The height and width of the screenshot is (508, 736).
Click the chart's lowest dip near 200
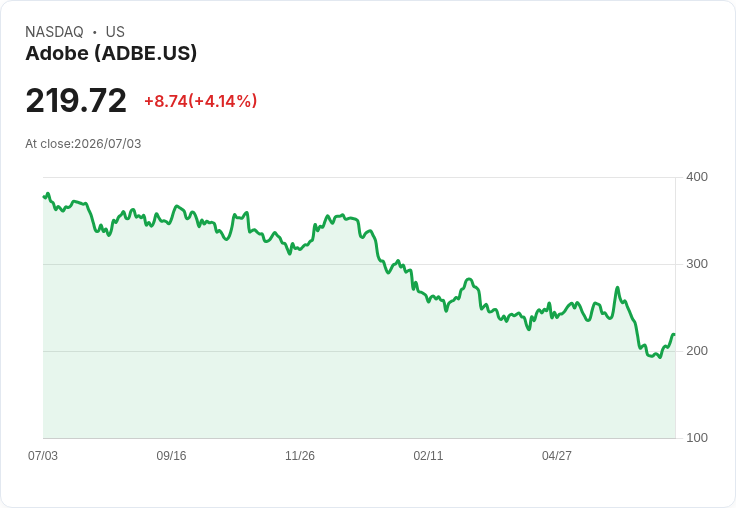click(660, 357)
